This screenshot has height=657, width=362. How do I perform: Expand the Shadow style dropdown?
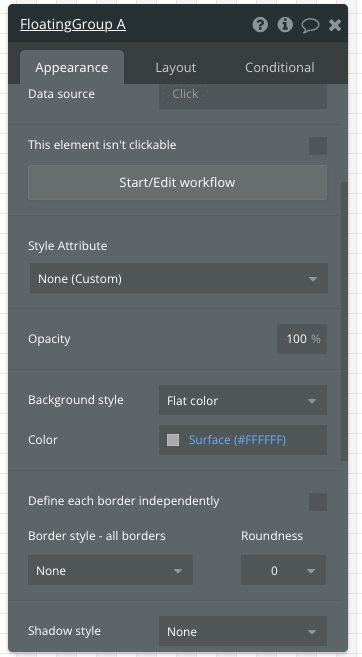point(243,631)
